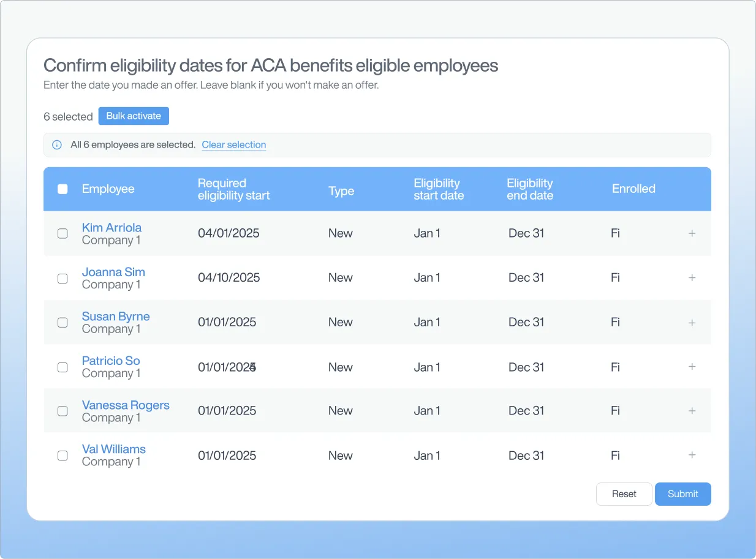This screenshot has height=559, width=756.
Task: Click the Bulk activate button
Action: coord(134,116)
